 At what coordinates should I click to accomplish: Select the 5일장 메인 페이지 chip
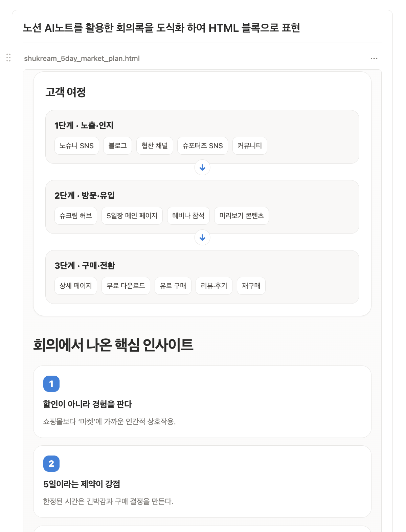pyautogui.click(x=132, y=216)
